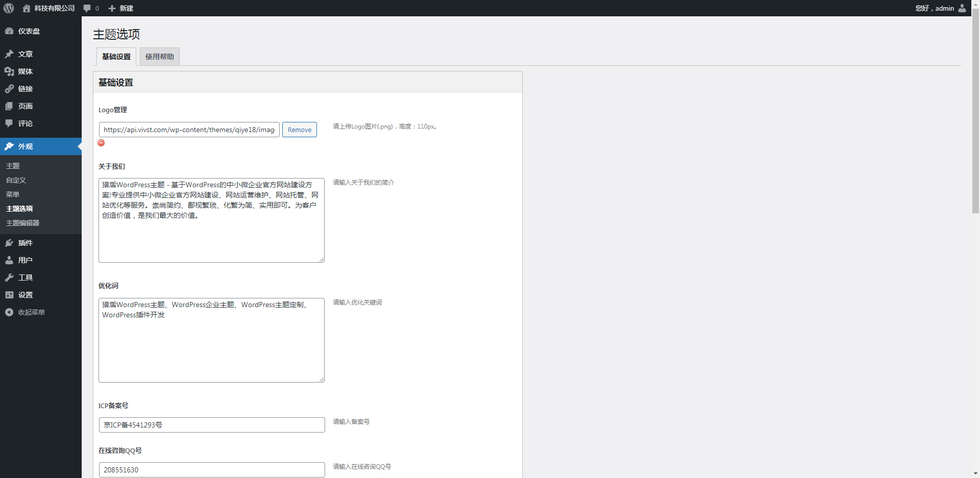Click the ICP备案号 field label

click(x=113, y=406)
